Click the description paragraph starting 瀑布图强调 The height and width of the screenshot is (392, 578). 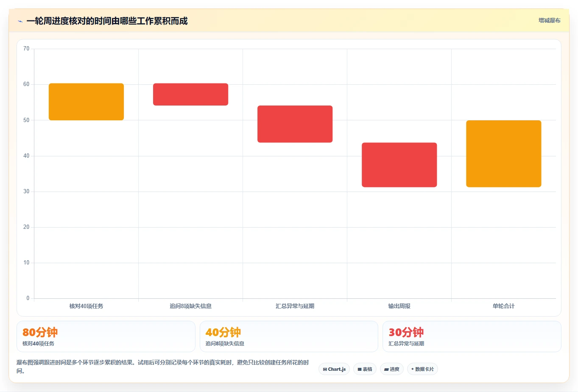(163, 367)
